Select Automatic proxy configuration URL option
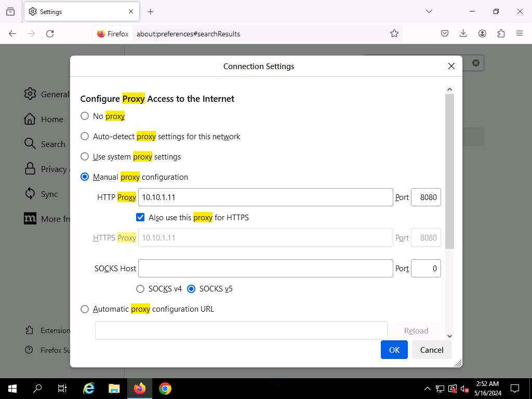532x399 pixels. (85, 309)
